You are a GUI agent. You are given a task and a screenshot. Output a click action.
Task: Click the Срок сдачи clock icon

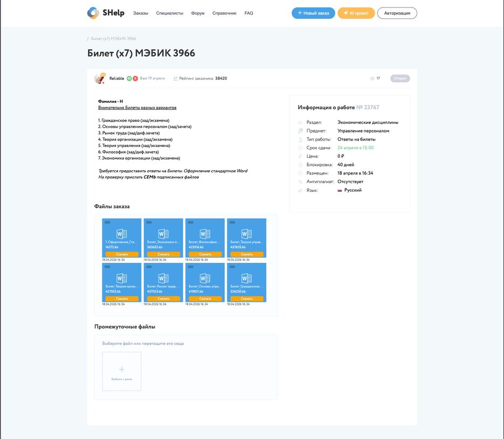300,148
